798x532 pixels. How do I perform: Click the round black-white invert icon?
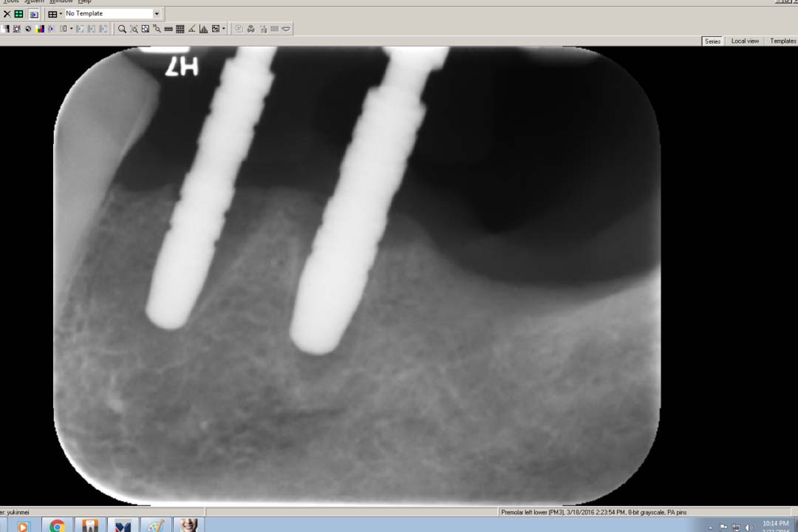29,29
